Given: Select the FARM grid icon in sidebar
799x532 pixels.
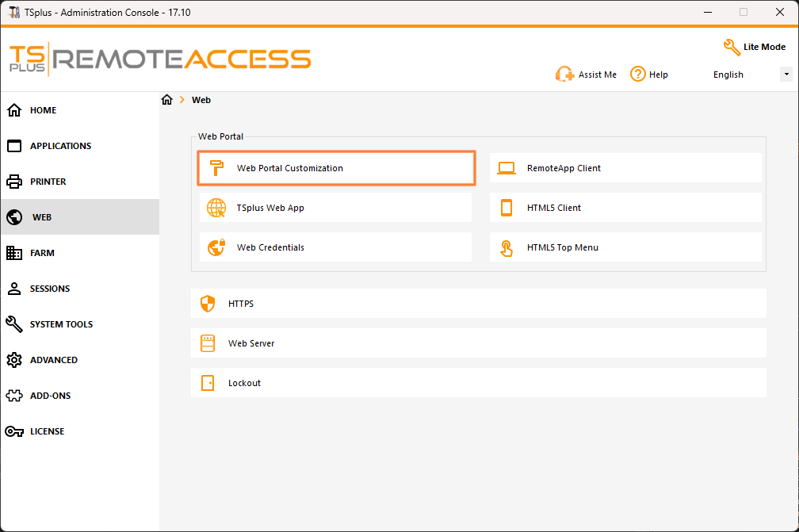Looking at the screenshot, I should pos(16,253).
